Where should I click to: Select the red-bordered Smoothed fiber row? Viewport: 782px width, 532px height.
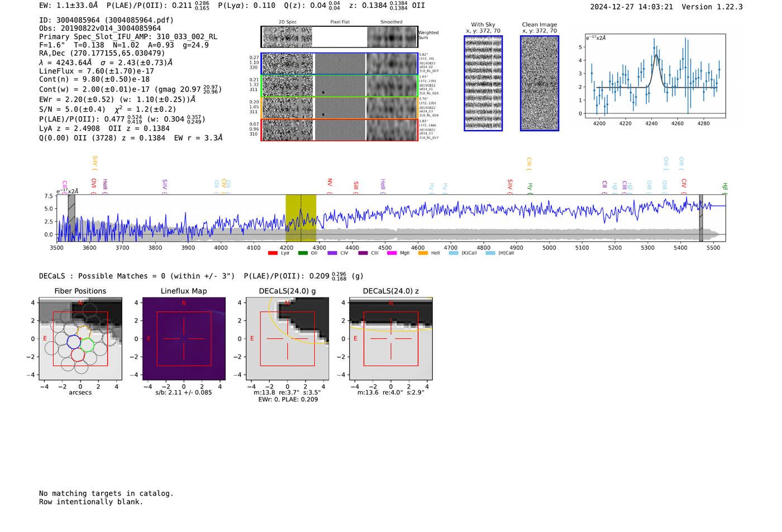click(x=392, y=130)
